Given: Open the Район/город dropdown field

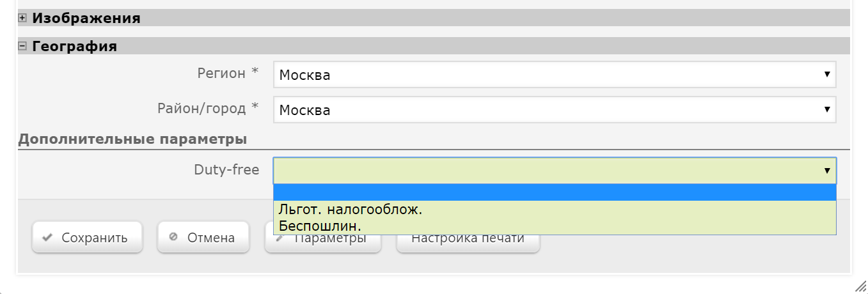Looking at the screenshot, I should click(555, 110).
